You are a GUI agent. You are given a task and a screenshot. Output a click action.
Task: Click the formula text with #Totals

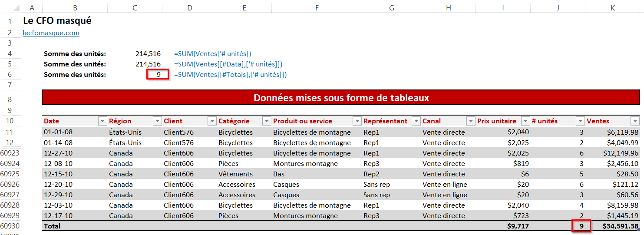[230, 75]
